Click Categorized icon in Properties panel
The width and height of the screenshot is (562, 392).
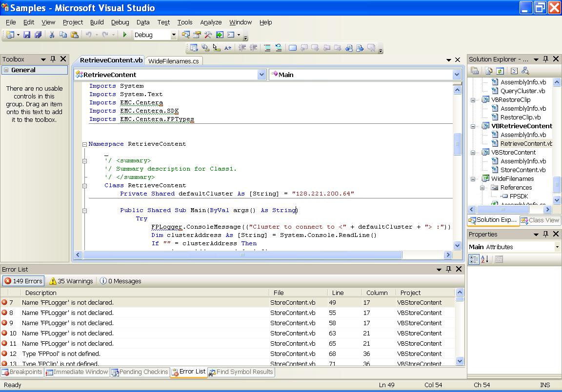[x=474, y=259]
